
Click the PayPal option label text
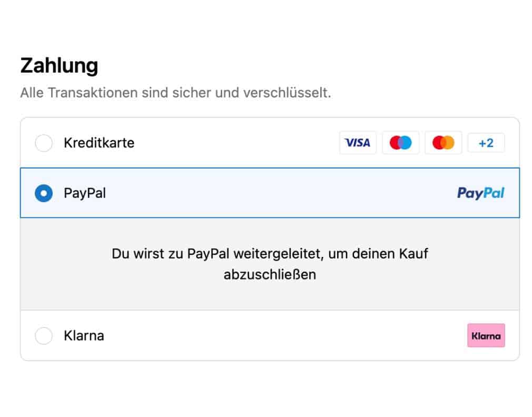coord(85,193)
